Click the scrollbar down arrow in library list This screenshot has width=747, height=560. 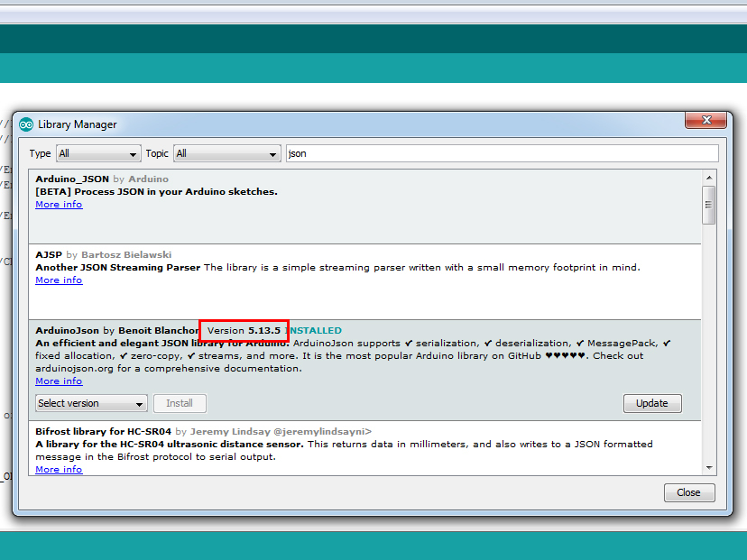(709, 468)
